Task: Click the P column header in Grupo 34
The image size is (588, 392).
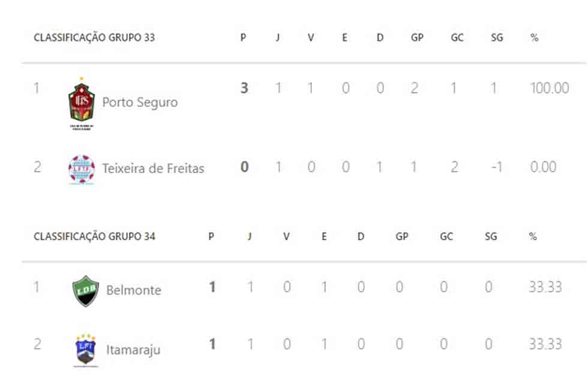Action: pyautogui.click(x=211, y=237)
